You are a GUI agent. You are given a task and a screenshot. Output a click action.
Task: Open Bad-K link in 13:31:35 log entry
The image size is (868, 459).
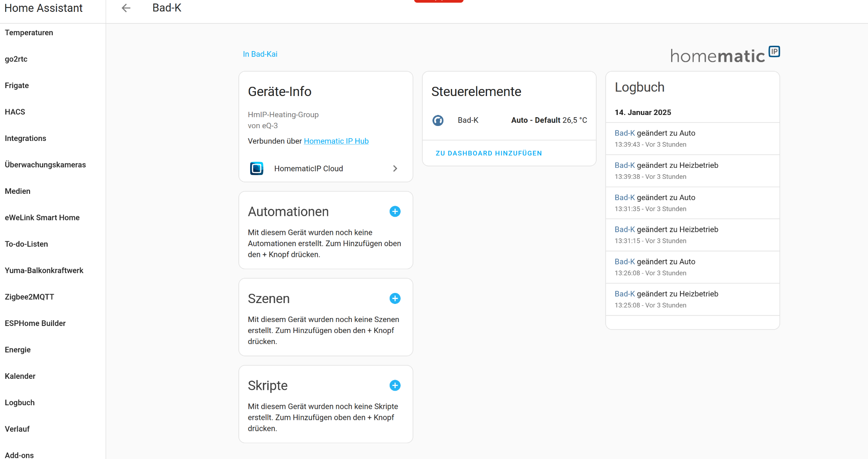click(624, 197)
